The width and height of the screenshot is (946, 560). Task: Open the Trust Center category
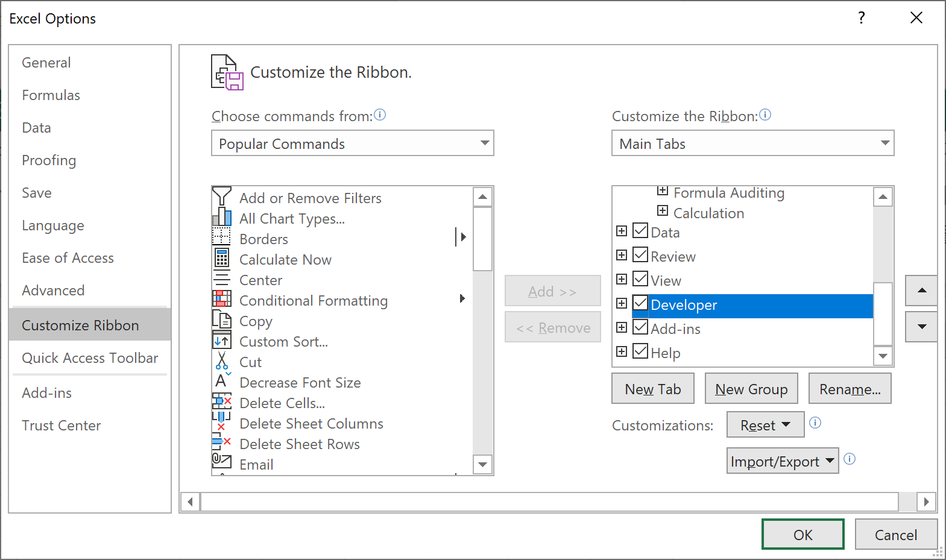61,426
